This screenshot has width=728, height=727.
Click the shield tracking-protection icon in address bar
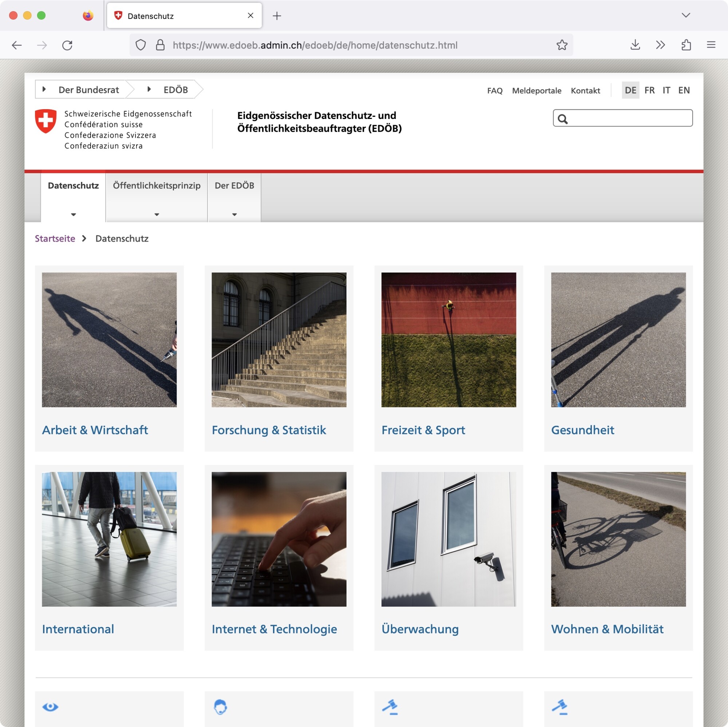point(140,45)
